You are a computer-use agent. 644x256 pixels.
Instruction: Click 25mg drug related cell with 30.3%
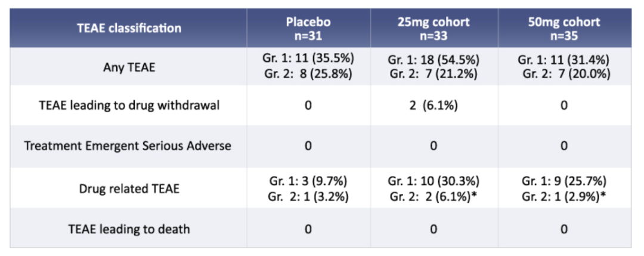tap(434, 189)
